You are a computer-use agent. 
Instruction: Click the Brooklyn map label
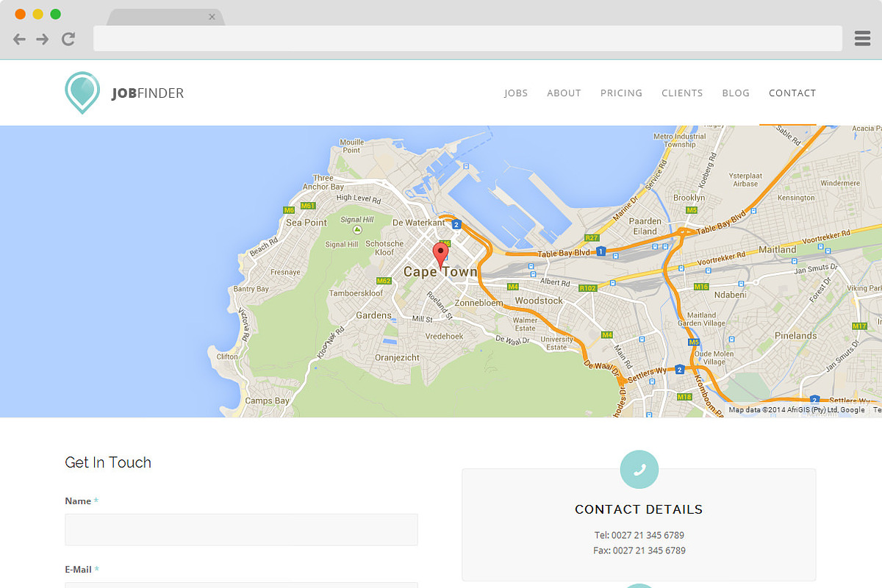[x=689, y=198]
